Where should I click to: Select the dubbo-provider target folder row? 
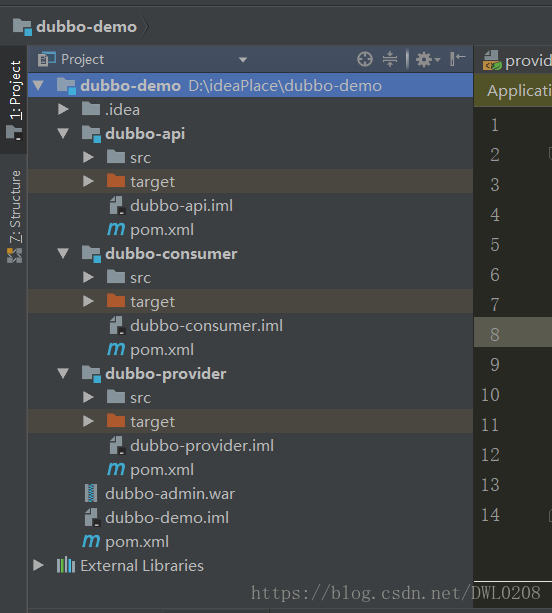[251, 421]
